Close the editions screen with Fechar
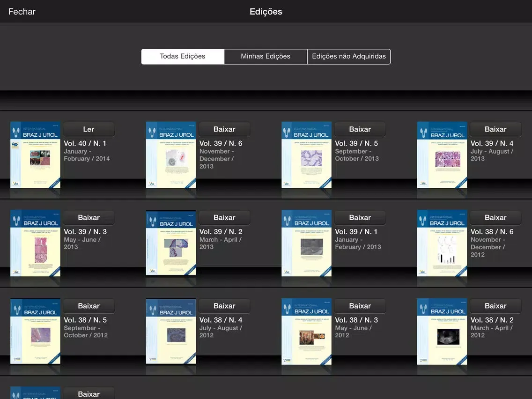532x399 pixels. click(22, 12)
